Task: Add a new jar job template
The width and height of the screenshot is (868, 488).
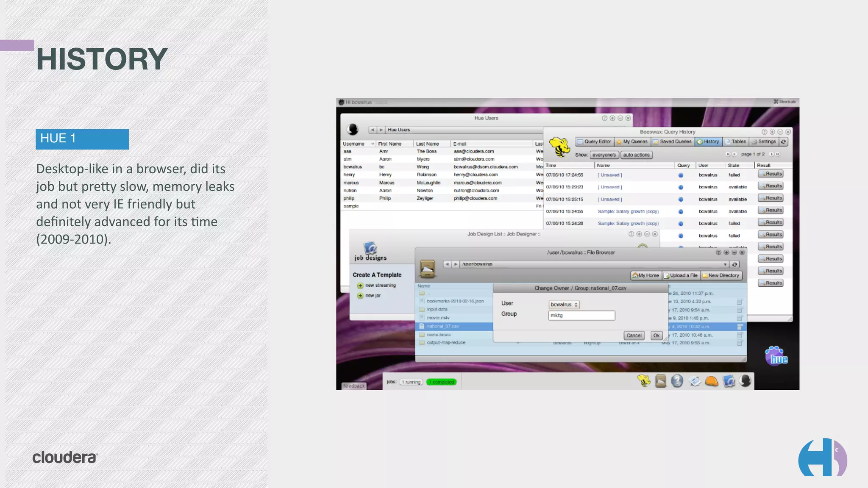Action: click(369, 296)
